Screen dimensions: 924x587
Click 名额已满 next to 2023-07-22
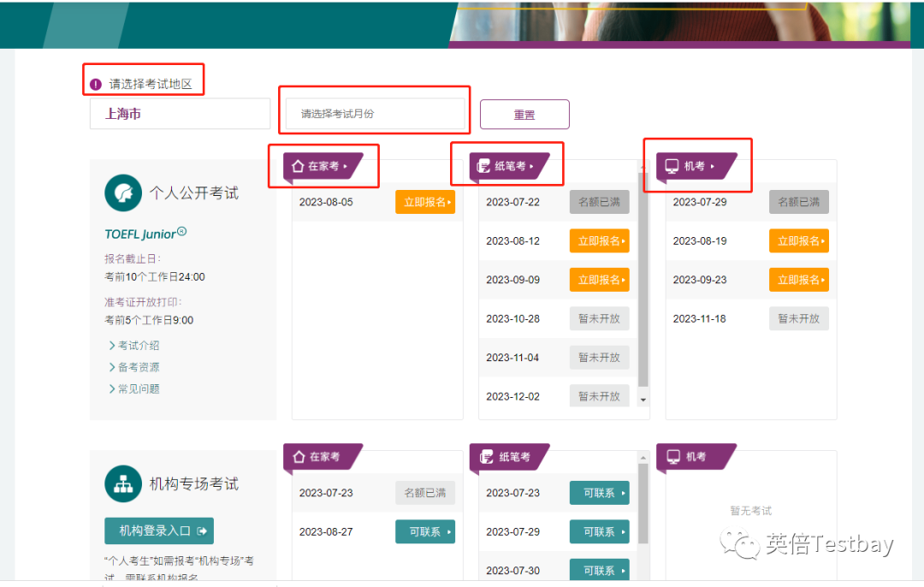(x=599, y=202)
